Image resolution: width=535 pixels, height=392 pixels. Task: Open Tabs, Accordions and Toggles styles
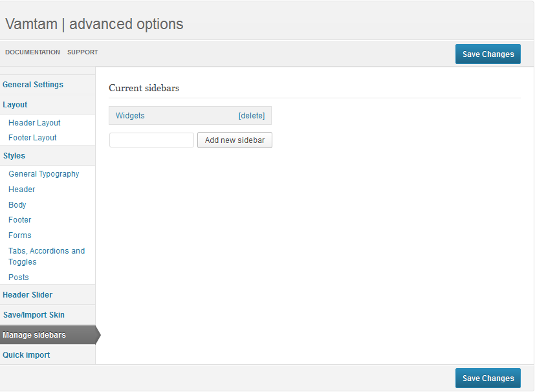47,256
